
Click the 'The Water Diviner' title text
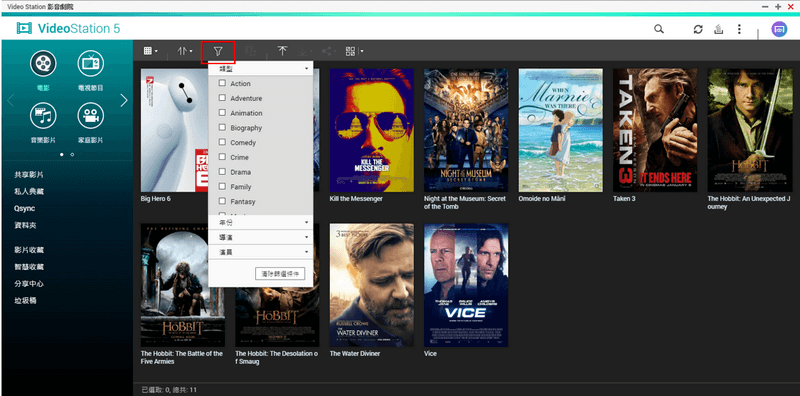click(x=354, y=353)
